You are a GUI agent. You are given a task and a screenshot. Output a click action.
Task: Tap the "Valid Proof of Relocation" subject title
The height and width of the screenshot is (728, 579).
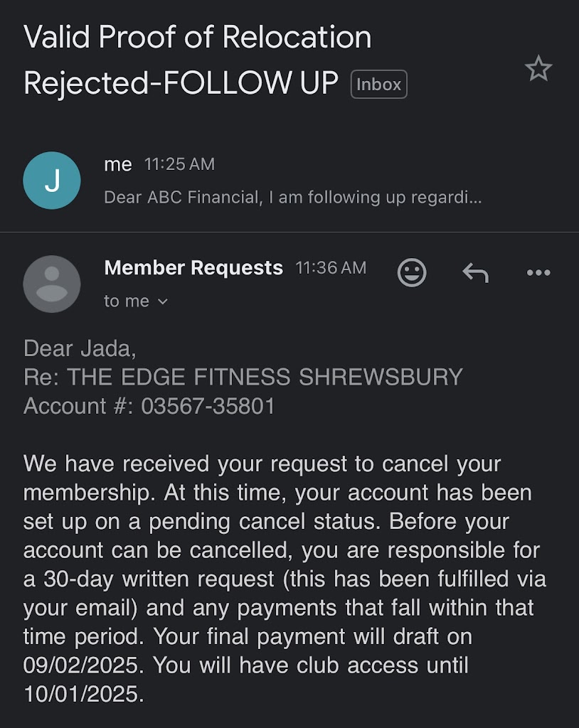tap(198, 37)
